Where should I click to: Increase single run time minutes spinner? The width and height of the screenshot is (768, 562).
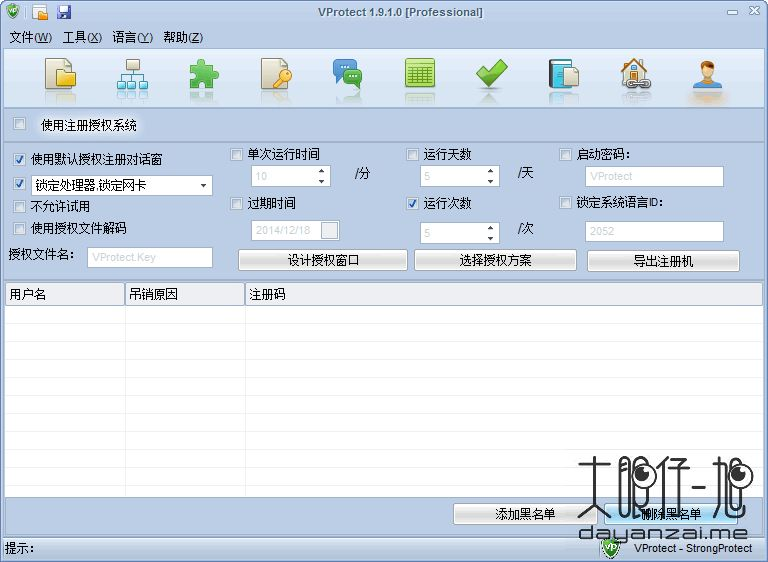tap(321, 171)
